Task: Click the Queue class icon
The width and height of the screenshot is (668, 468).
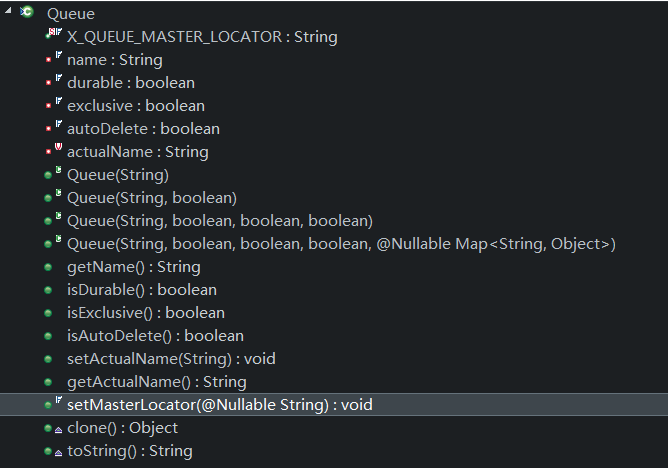Action: click(27, 13)
